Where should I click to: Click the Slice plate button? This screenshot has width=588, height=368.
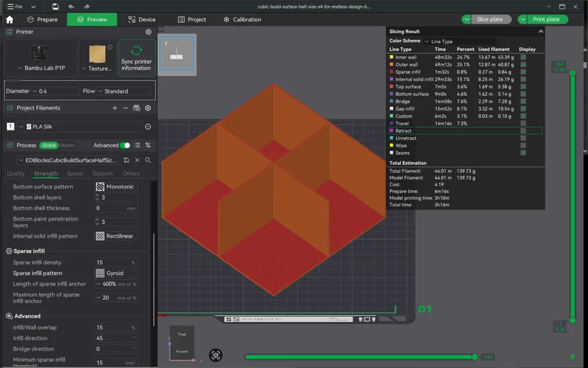[x=492, y=19]
